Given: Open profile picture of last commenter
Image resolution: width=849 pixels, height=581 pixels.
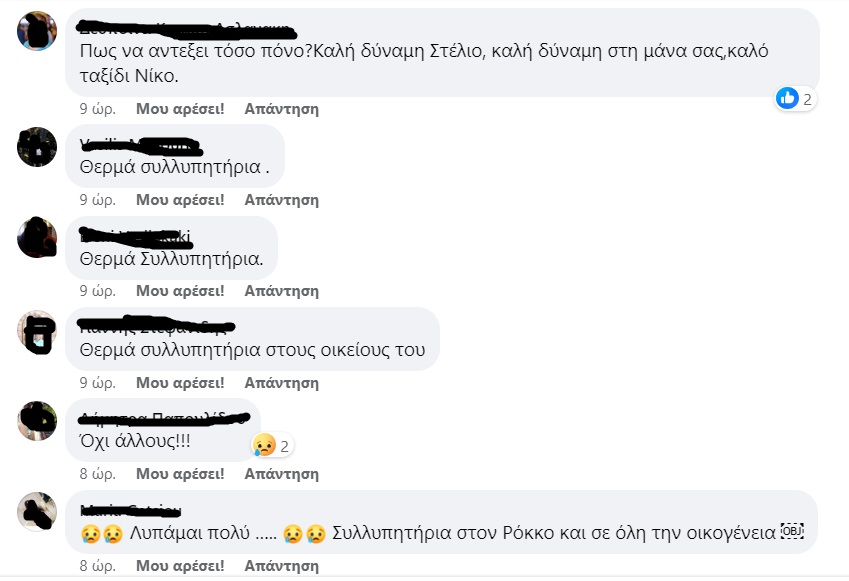Looking at the screenshot, I should coord(37,512).
